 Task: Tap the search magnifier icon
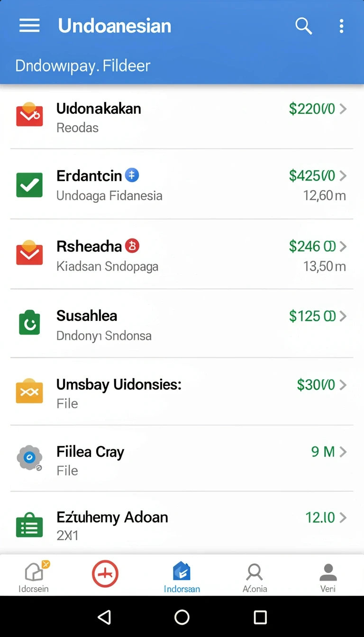point(303,26)
